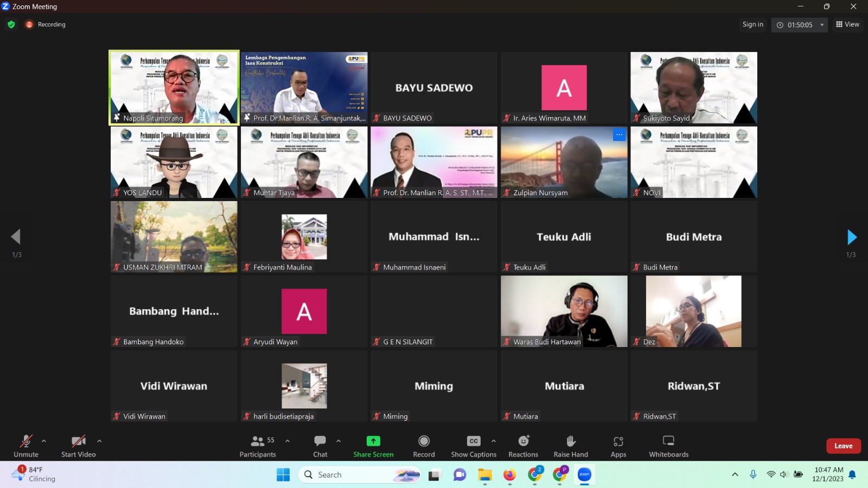
Task: Start recording with the Record button
Action: [x=424, y=441]
